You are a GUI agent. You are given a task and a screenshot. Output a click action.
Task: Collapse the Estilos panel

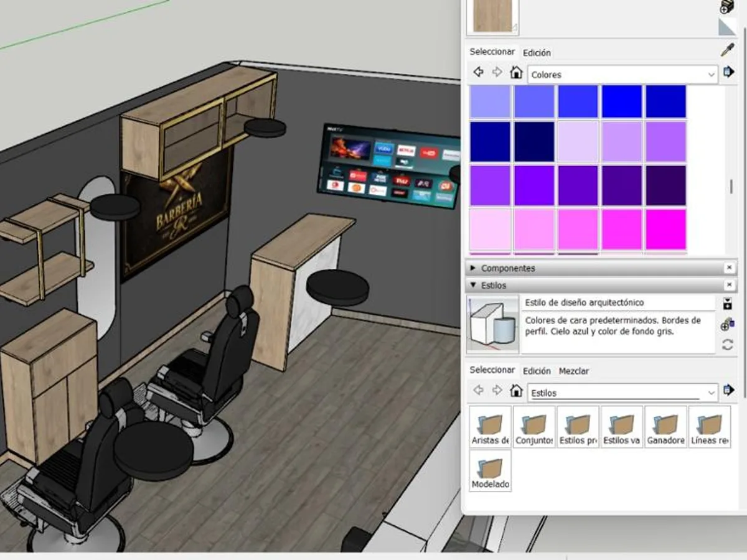pos(474,285)
